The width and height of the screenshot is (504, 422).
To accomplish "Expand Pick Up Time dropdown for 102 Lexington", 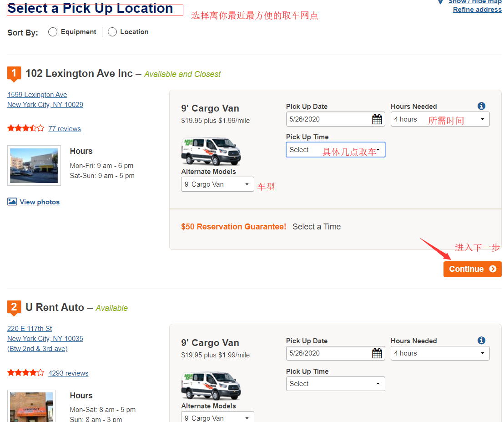I will tap(335, 150).
